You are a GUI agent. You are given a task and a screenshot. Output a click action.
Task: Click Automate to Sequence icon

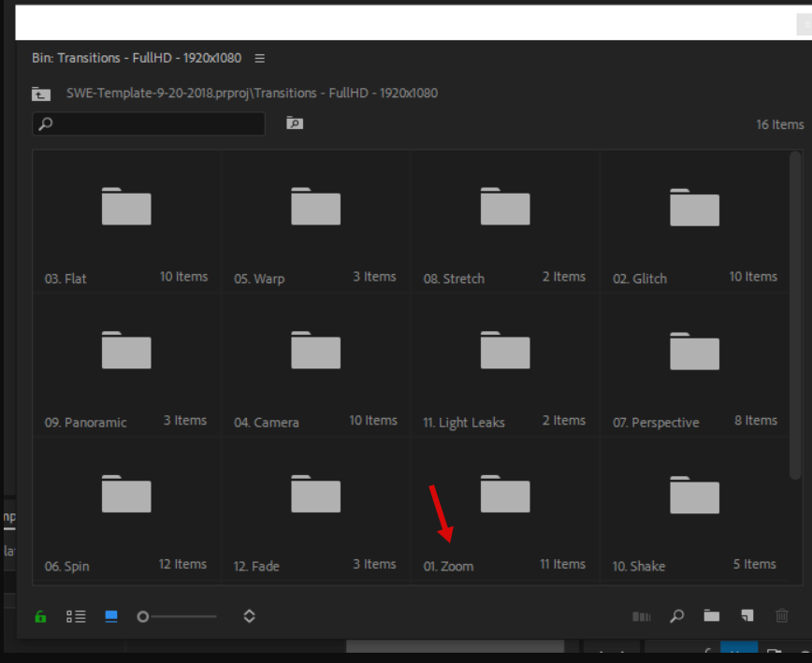(x=641, y=616)
